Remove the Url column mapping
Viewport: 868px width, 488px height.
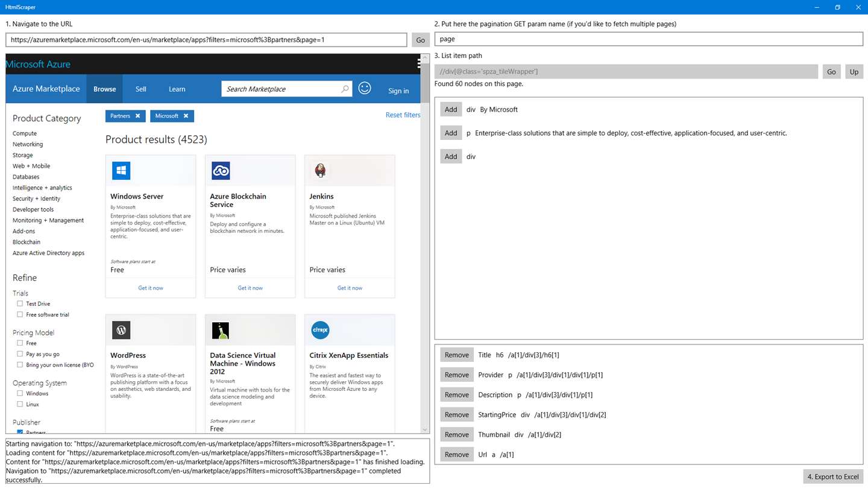point(457,454)
